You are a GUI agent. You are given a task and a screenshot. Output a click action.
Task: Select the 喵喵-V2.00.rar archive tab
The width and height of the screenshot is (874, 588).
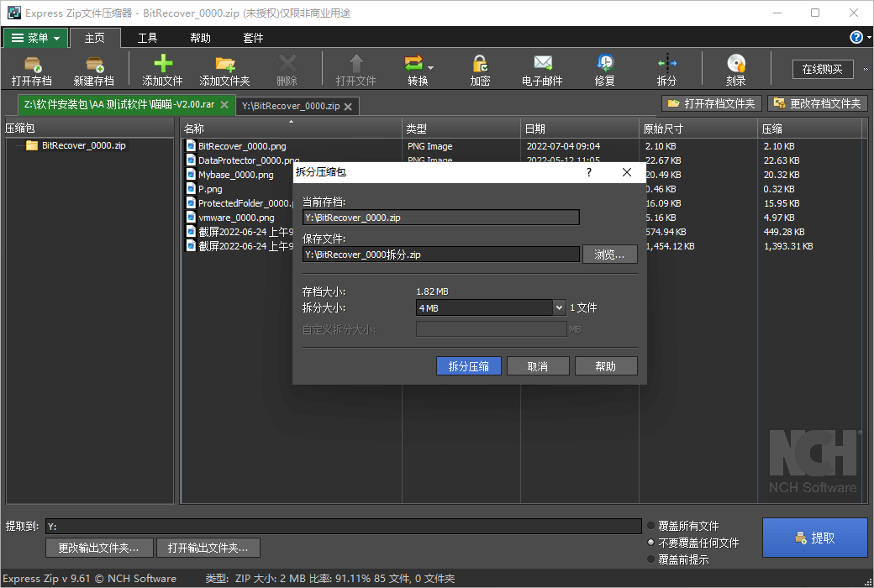[x=119, y=104]
